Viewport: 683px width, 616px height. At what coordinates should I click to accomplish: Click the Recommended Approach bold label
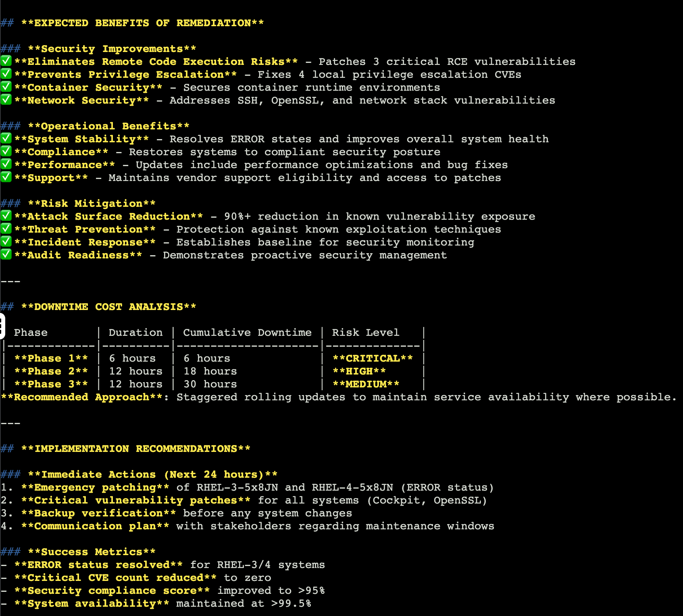85,397
